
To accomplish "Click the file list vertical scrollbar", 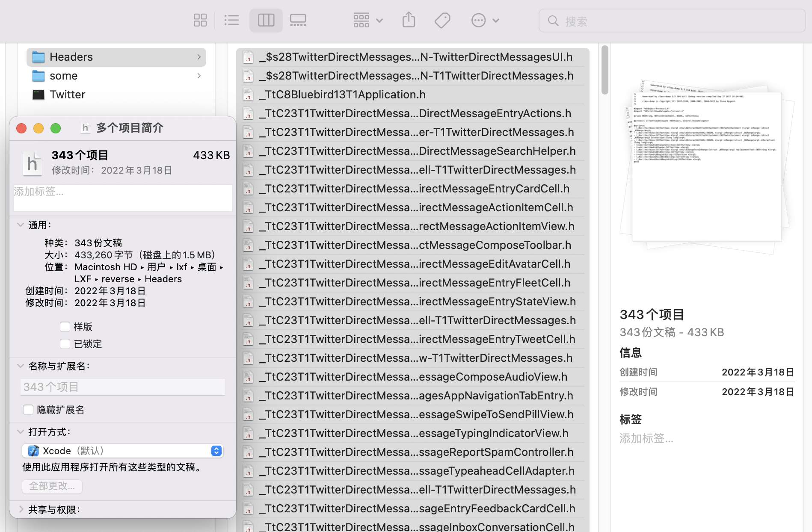I will (605, 70).
